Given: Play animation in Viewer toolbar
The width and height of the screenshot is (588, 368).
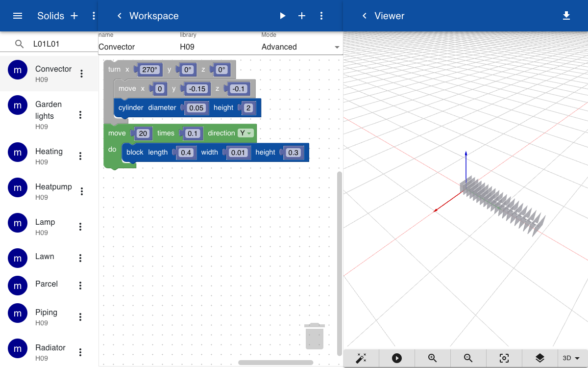Looking at the screenshot, I should click(397, 358).
